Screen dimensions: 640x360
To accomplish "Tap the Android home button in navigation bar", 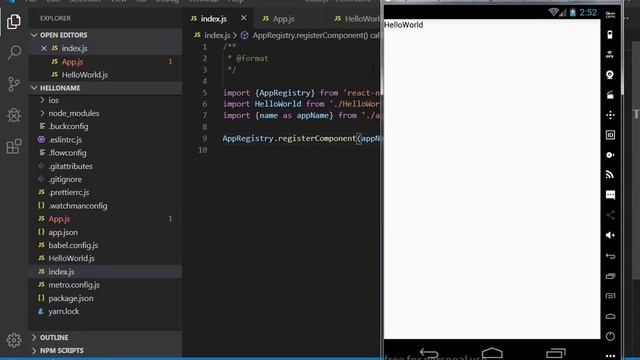I will pyautogui.click(x=492, y=353).
